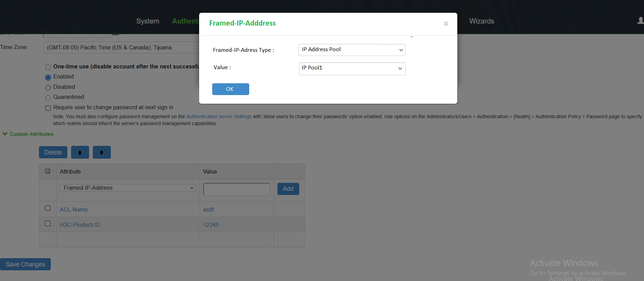644x281 pixels.
Task: Open the user account icon at top right
Action: pyautogui.click(x=641, y=21)
